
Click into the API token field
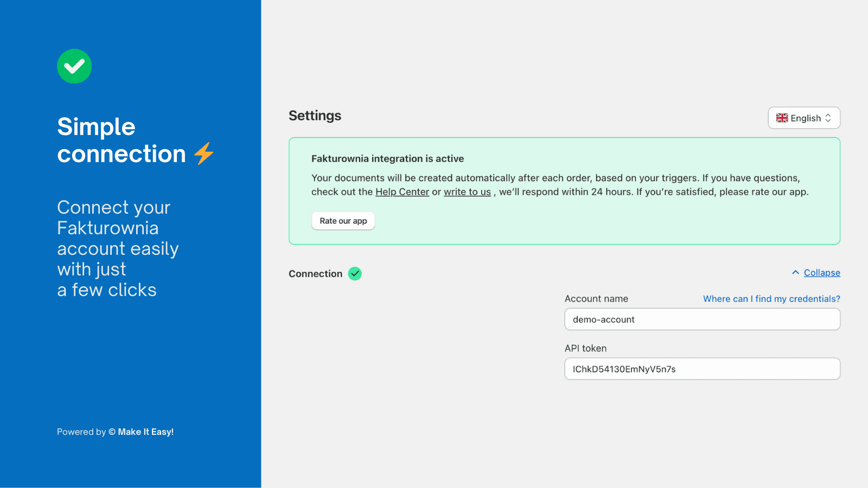coord(702,369)
